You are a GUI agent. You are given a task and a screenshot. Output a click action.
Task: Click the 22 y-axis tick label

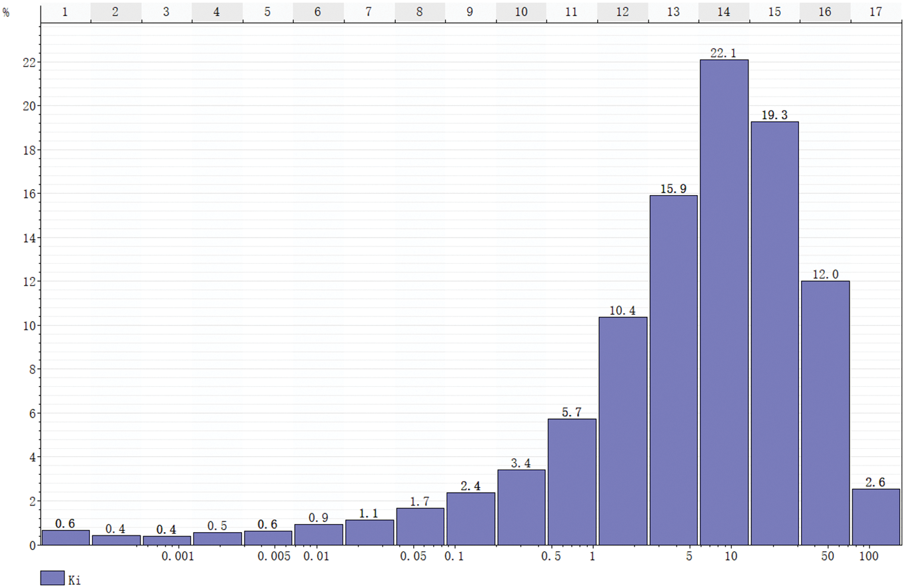click(25, 62)
